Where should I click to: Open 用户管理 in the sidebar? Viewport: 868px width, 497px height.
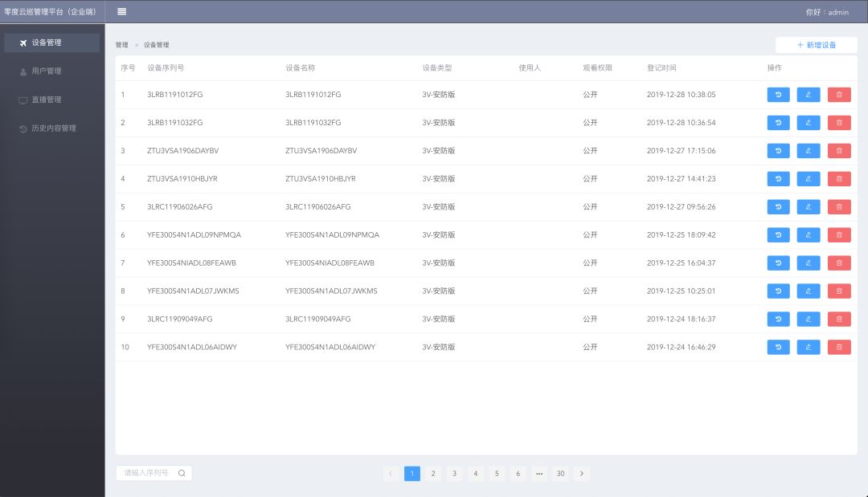point(47,71)
